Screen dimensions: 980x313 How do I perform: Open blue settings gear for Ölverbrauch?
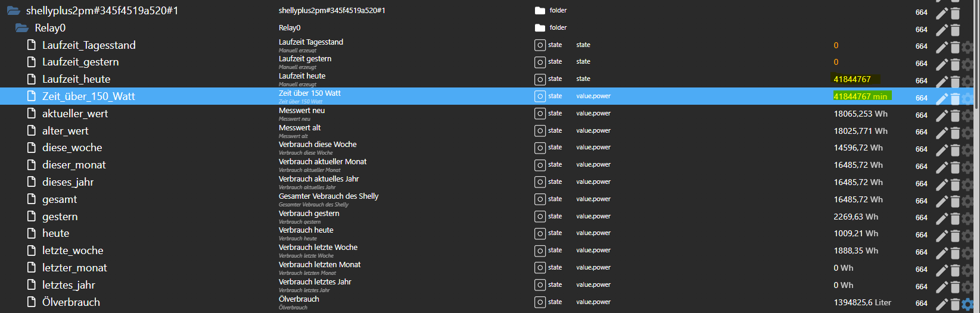point(967,304)
